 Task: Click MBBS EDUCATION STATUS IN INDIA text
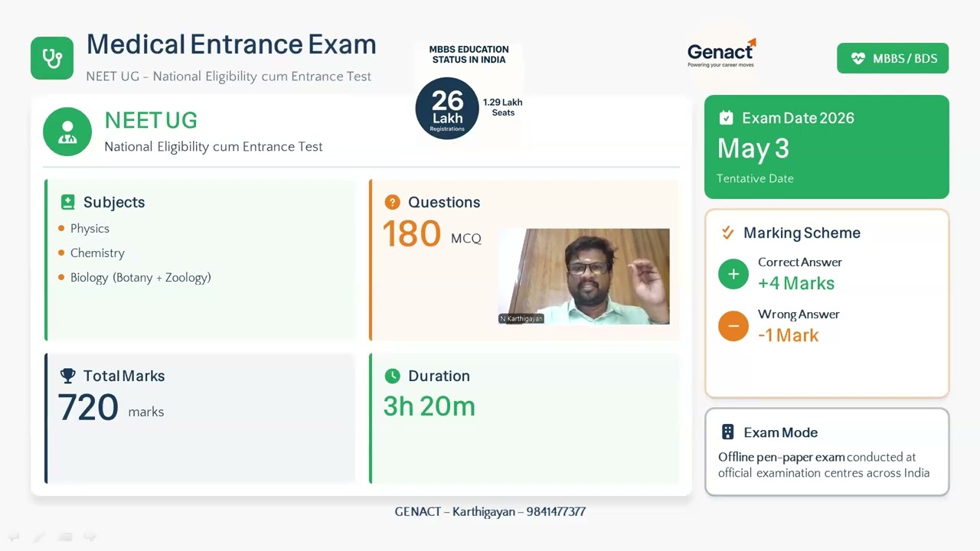tap(469, 54)
